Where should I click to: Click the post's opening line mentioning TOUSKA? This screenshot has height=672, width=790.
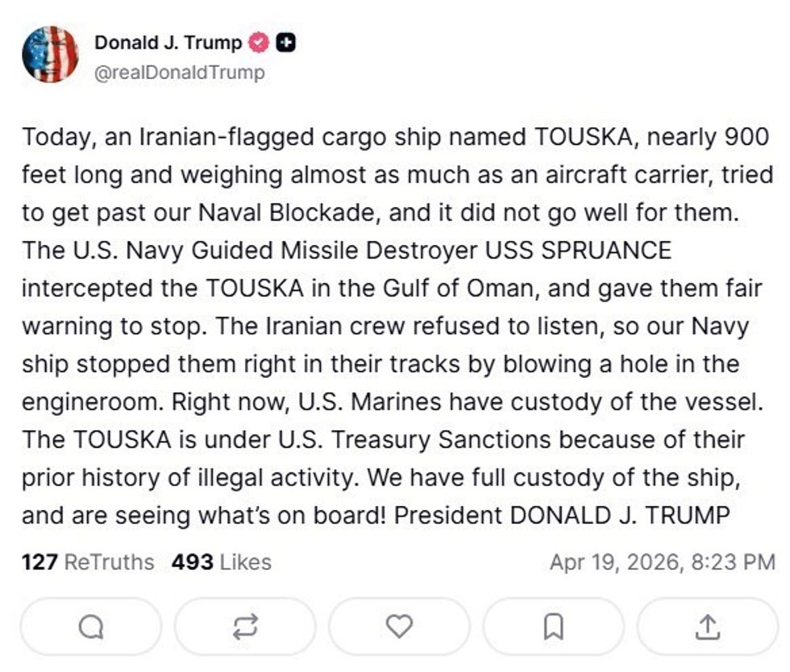tap(395, 136)
